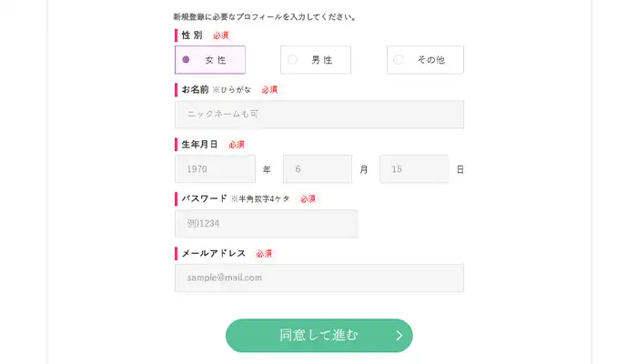This screenshot has width=637, height=364.
Task: Focus the password field with placeholder 例)1234
Action: click(x=266, y=224)
